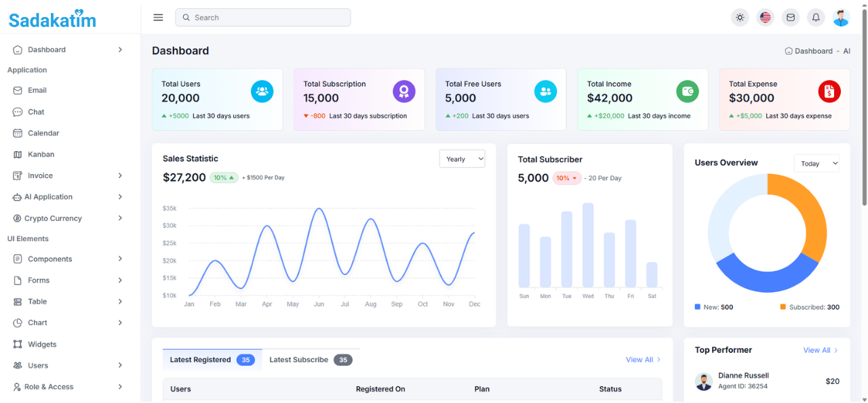Open the envelope messages icon in header
The width and height of the screenshot is (868, 403).
[x=790, y=18]
